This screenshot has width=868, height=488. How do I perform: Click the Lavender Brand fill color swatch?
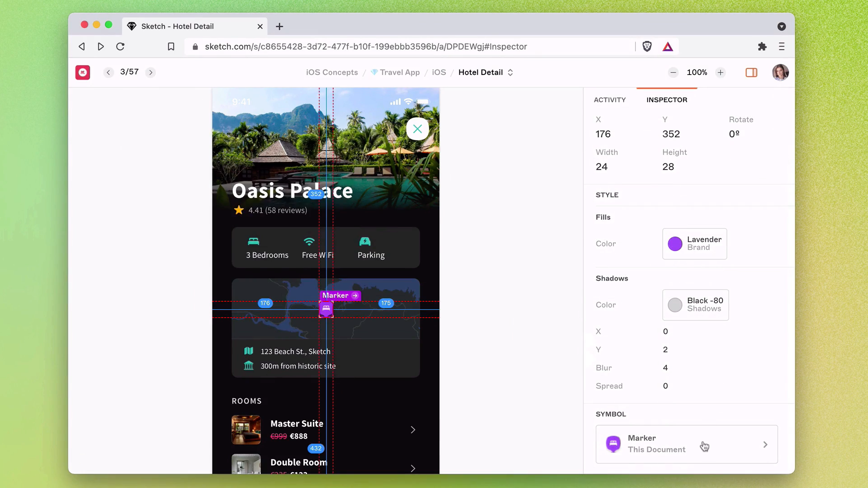675,243
